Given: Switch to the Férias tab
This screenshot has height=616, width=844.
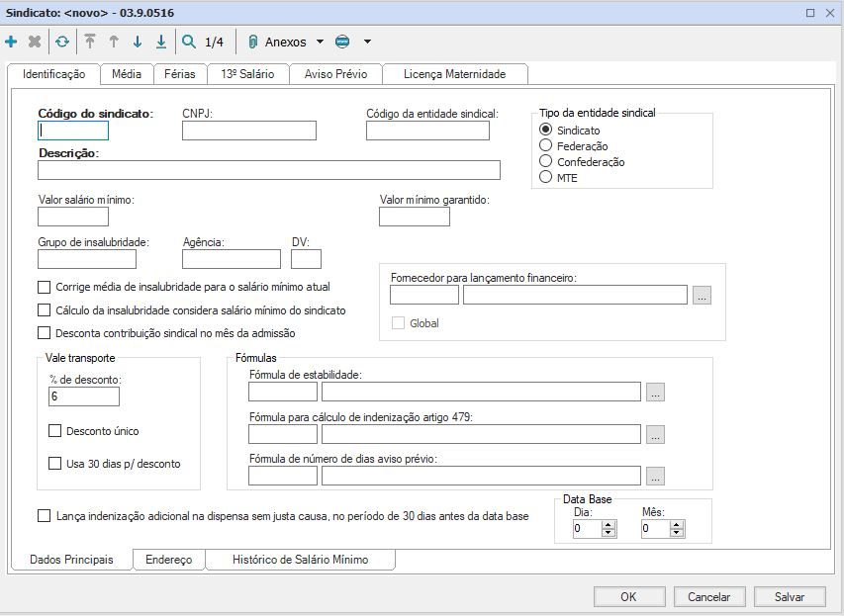Looking at the screenshot, I should (x=180, y=74).
